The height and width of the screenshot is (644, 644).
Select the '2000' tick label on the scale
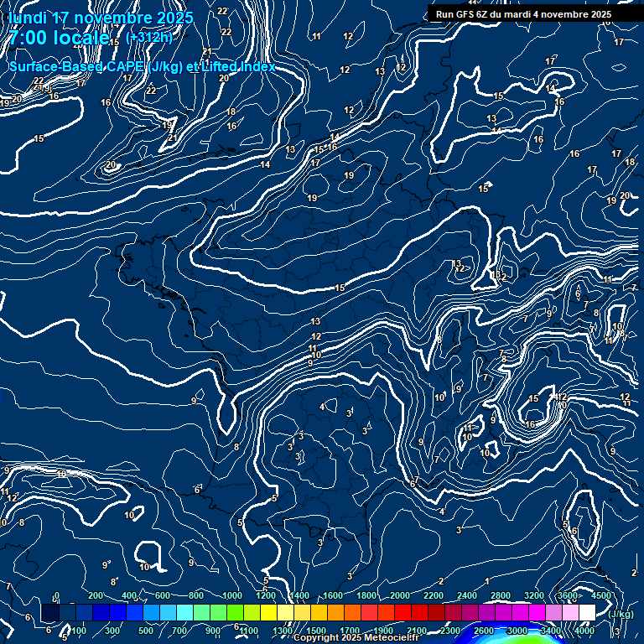point(400,595)
